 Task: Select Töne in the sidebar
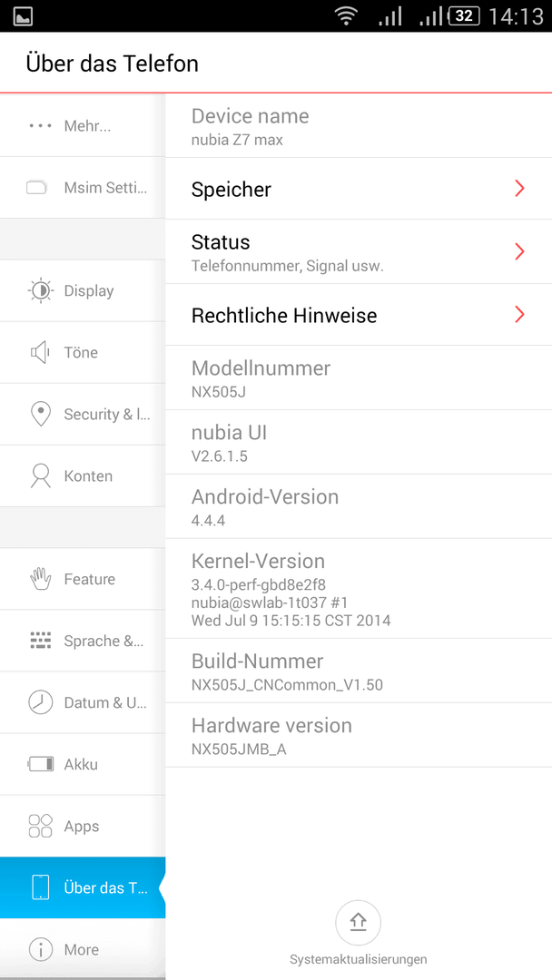point(83,352)
